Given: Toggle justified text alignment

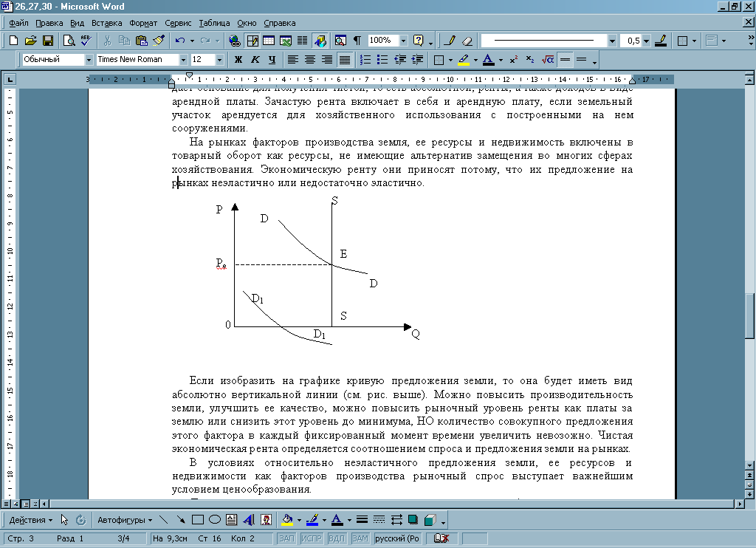Looking at the screenshot, I should 344,60.
